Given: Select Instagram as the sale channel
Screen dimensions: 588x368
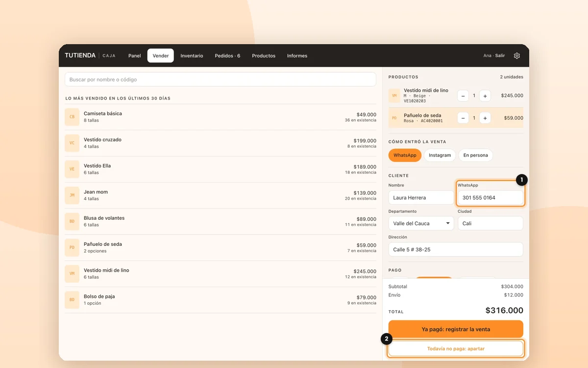Looking at the screenshot, I should [440, 155].
